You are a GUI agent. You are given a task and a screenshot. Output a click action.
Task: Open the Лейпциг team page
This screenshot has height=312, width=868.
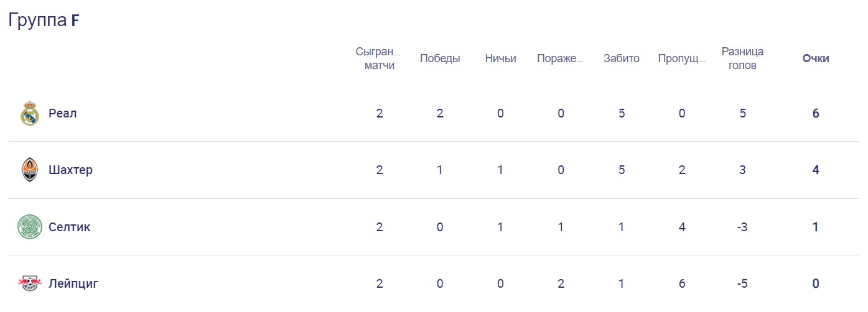[73, 284]
